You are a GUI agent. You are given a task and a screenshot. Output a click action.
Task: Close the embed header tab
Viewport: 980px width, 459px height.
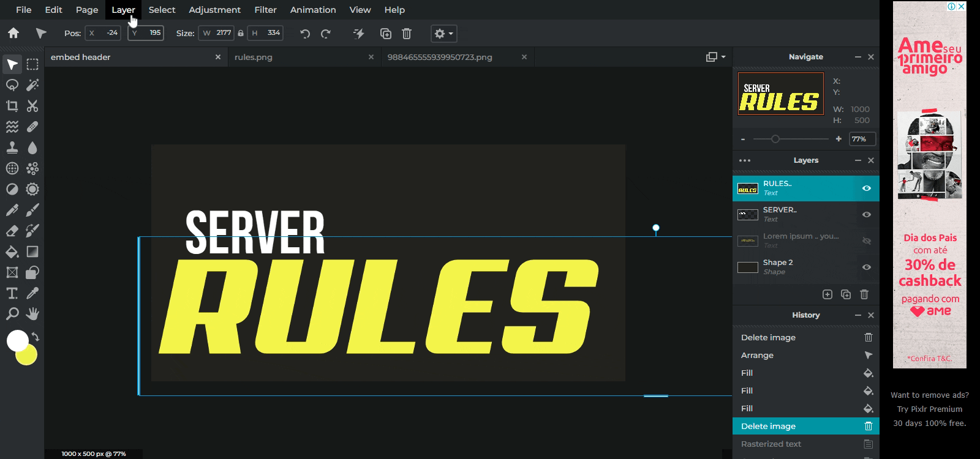click(x=218, y=57)
